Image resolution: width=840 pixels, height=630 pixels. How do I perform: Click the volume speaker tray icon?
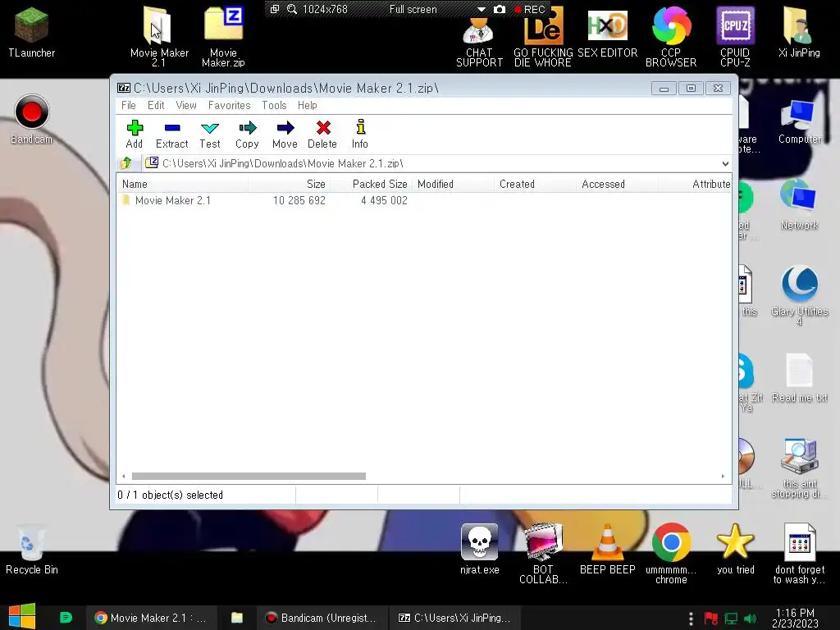coord(750,619)
